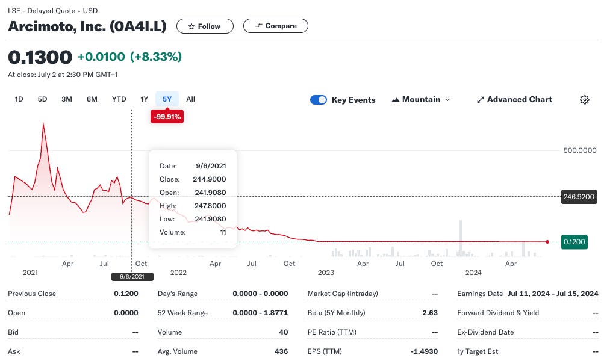Image resolution: width=607 pixels, height=364 pixels.
Task: Click 500.0000 axis label
Action: pyautogui.click(x=580, y=150)
